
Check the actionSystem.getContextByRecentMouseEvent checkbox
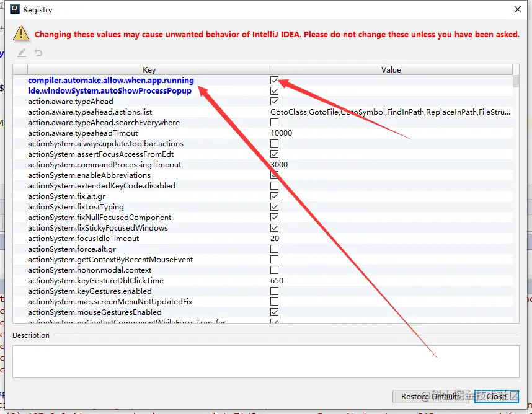tap(274, 260)
